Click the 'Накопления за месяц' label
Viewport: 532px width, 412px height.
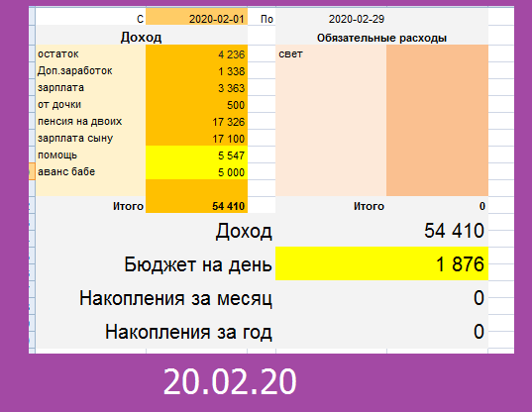pos(175,298)
